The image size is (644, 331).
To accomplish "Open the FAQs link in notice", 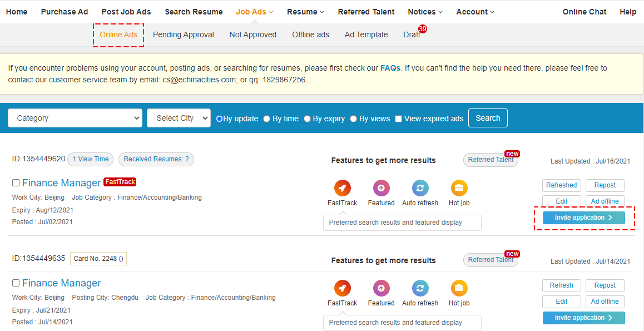I will (x=390, y=68).
